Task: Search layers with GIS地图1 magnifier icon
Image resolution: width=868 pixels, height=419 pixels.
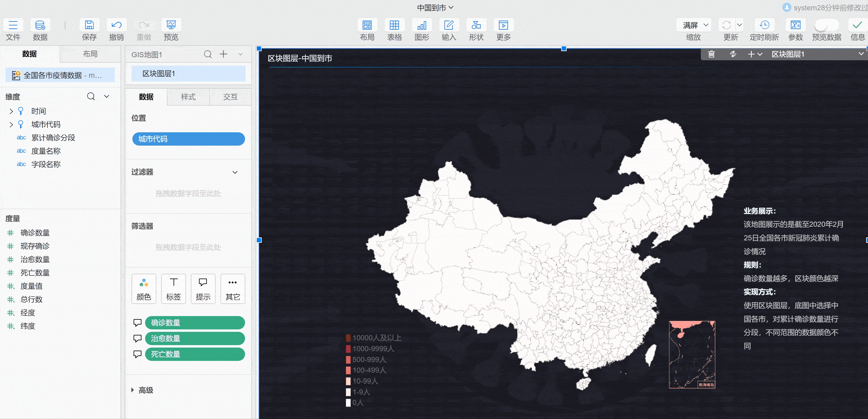Action: [x=208, y=54]
